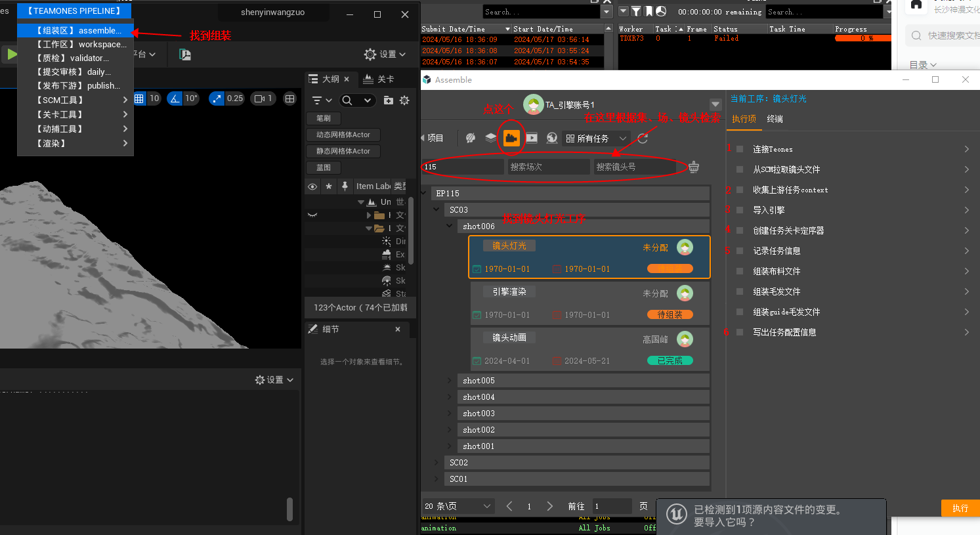Click the green play button in editor
The width and height of the screenshot is (980, 535).
(x=11, y=54)
